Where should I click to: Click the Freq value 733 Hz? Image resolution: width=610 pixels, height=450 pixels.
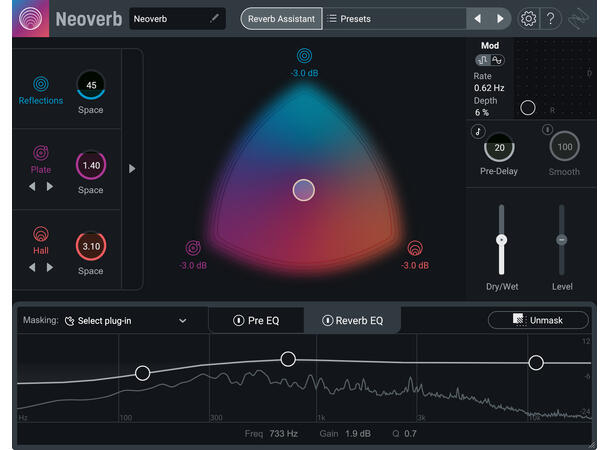(x=284, y=433)
